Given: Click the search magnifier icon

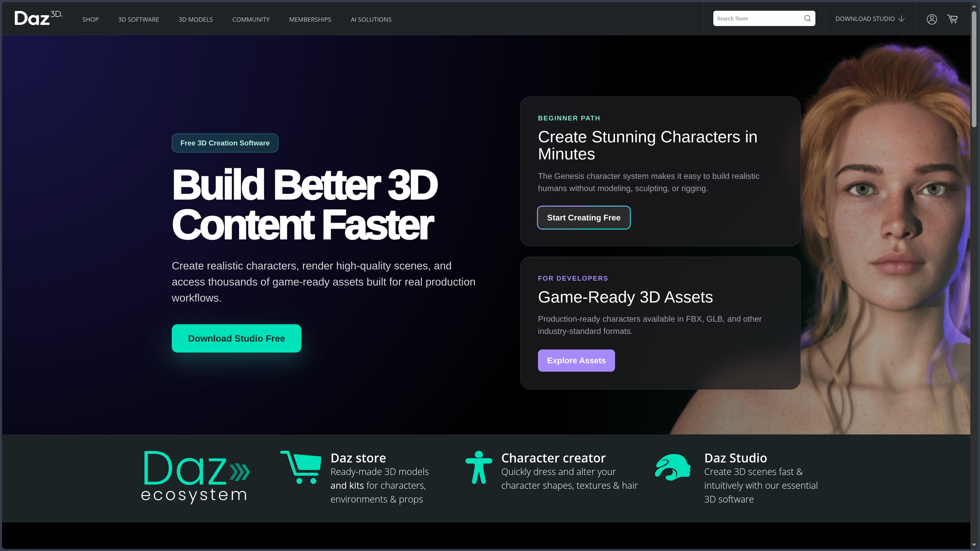Looking at the screenshot, I should 807,19.
